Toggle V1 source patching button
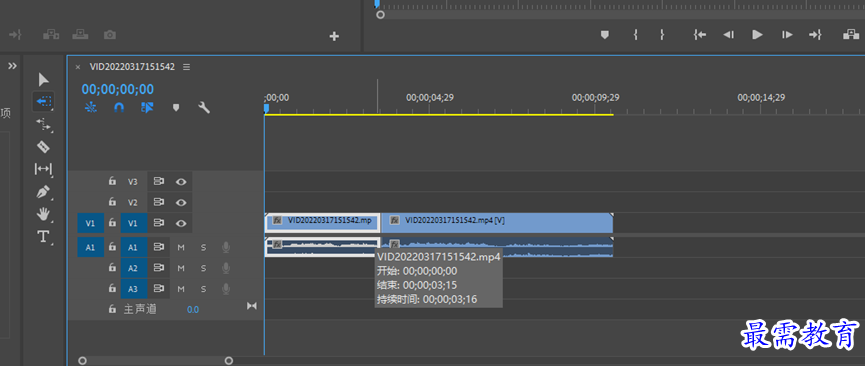 (x=90, y=223)
